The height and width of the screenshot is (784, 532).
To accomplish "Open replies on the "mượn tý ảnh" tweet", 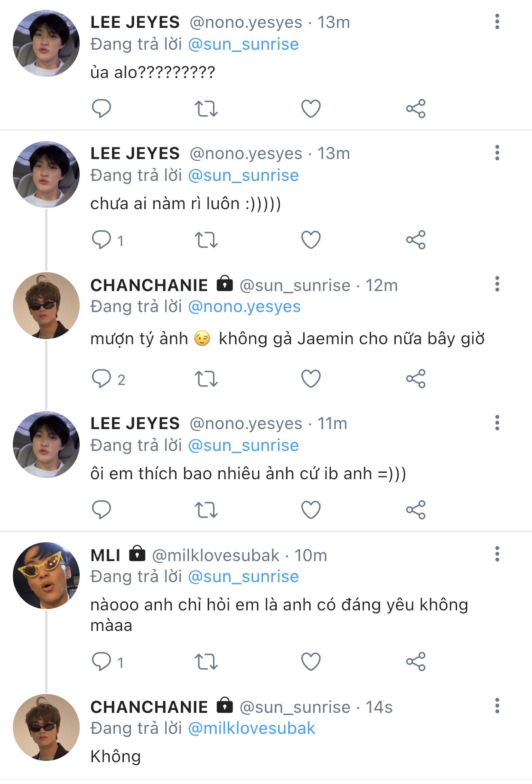I will [102, 378].
